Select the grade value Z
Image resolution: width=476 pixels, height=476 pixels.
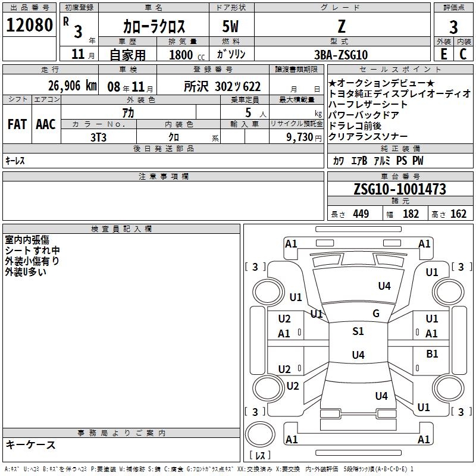[342, 26]
